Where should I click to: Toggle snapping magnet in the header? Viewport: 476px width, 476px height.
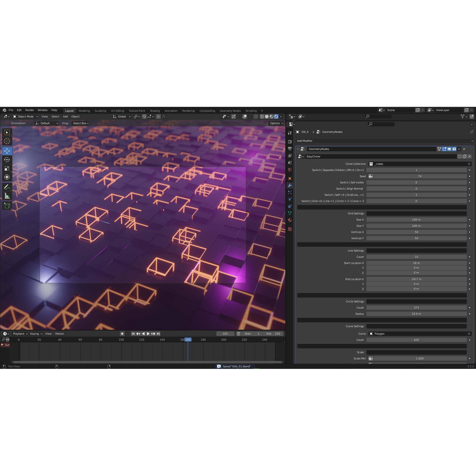tap(144, 117)
